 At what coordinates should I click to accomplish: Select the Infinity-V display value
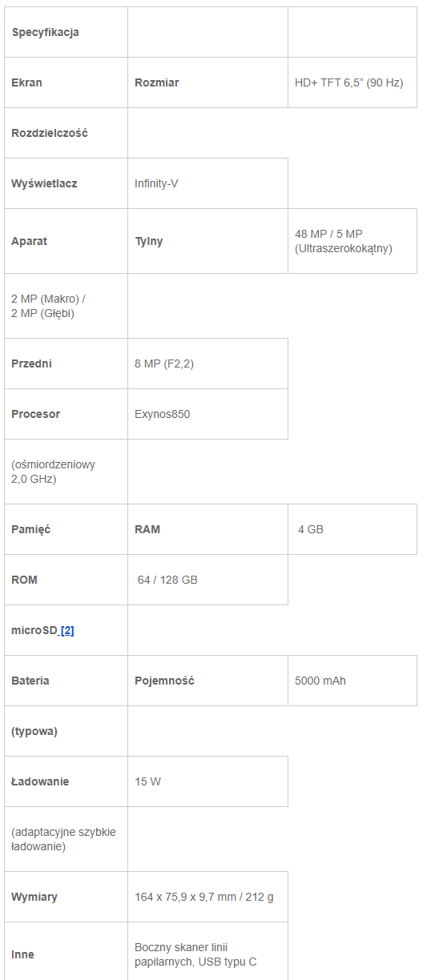(x=156, y=183)
